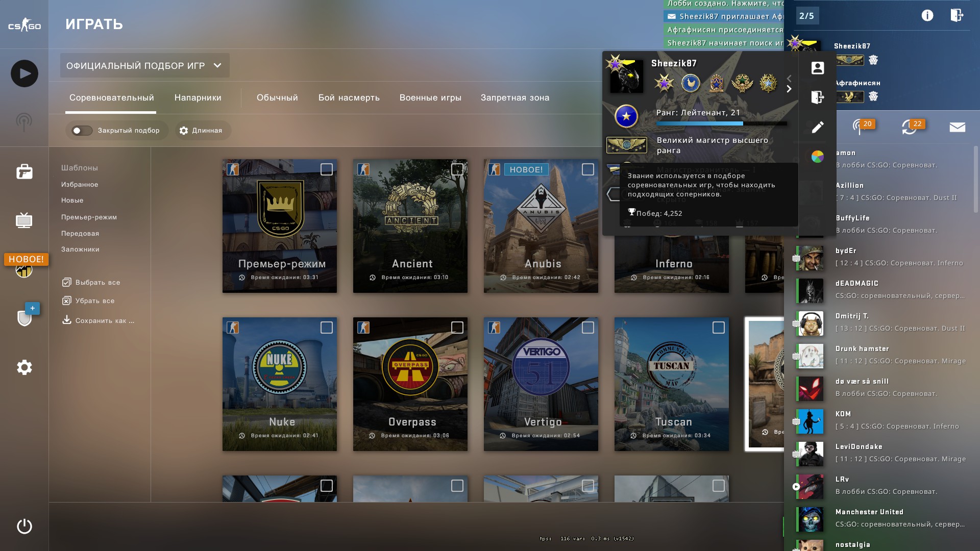The height and width of the screenshot is (551, 980).
Task: Click the color wheel swatch icon
Action: pos(817,157)
